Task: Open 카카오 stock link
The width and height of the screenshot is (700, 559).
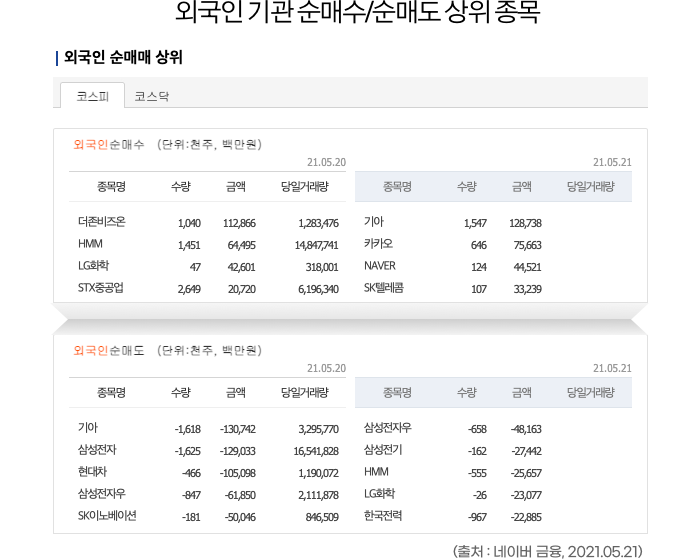Action: point(378,244)
